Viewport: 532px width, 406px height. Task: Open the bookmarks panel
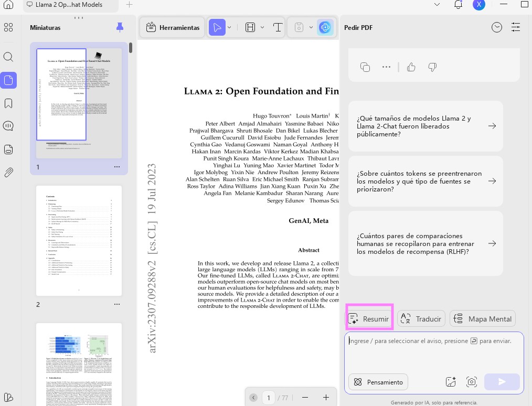(8, 103)
